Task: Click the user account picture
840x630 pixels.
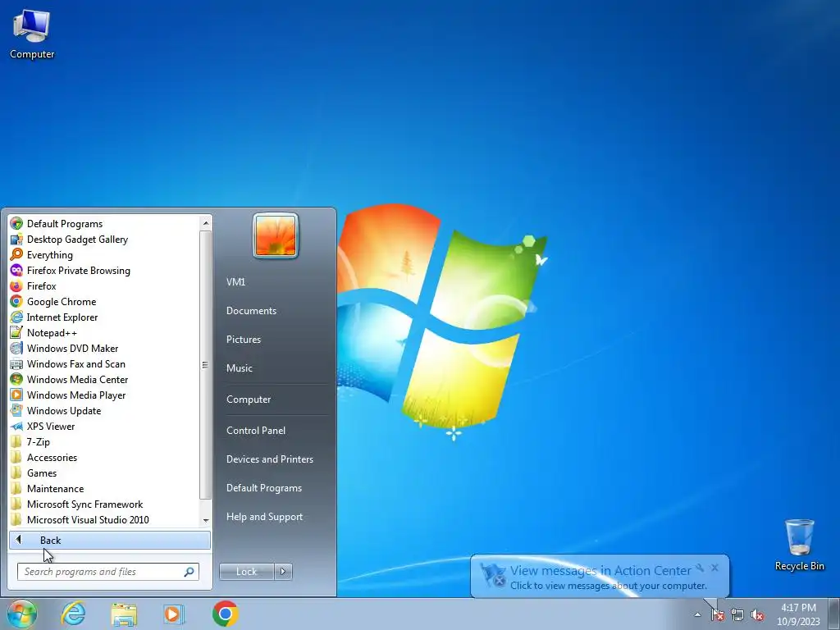Action: coord(276,235)
